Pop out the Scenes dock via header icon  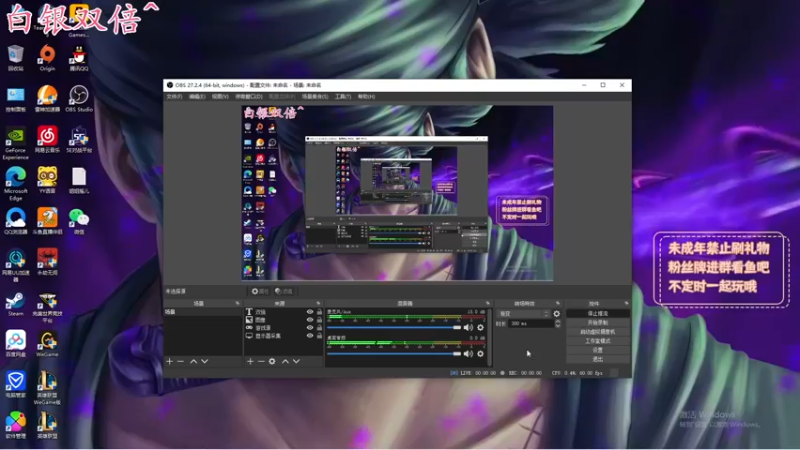pyautogui.click(x=237, y=303)
